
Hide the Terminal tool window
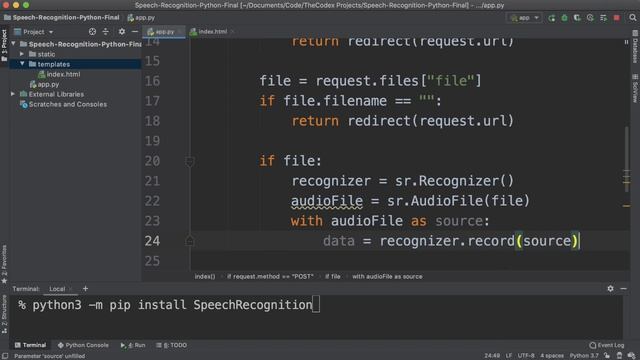click(623, 288)
